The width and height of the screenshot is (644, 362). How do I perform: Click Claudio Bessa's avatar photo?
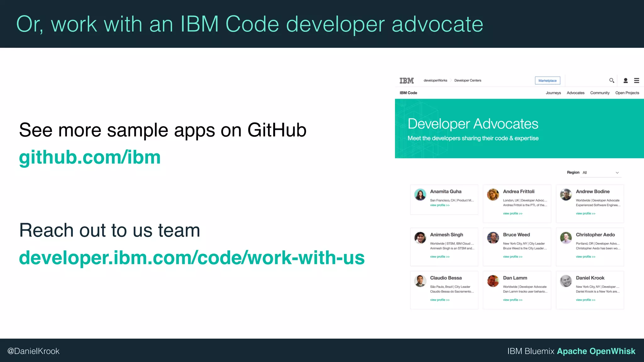click(420, 281)
